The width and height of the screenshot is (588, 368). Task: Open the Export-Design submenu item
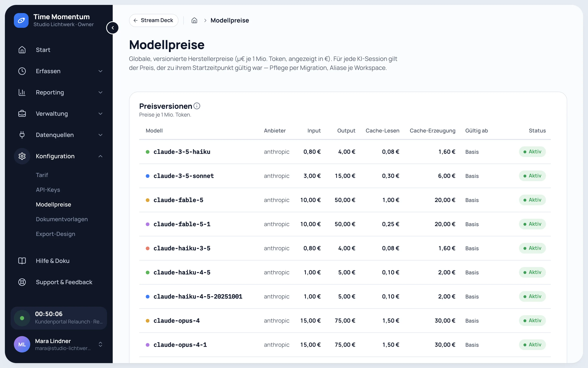(55, 234)
